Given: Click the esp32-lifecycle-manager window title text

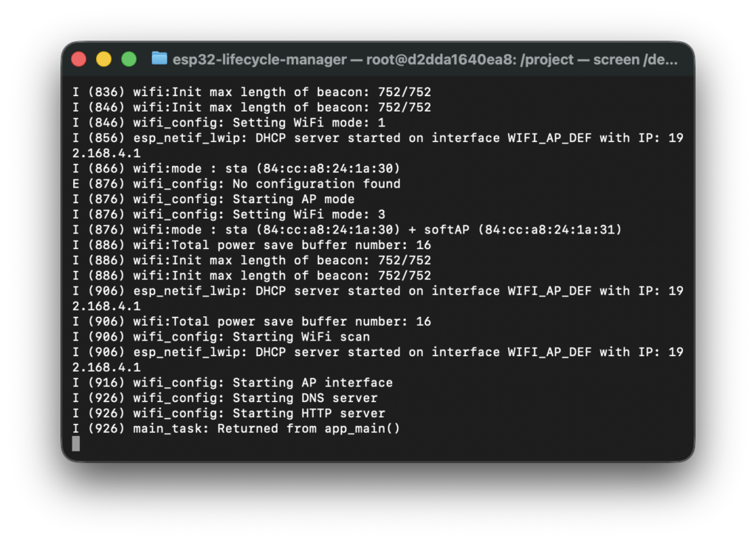Looking at the screenshot, I should click(x=425, y=59).
